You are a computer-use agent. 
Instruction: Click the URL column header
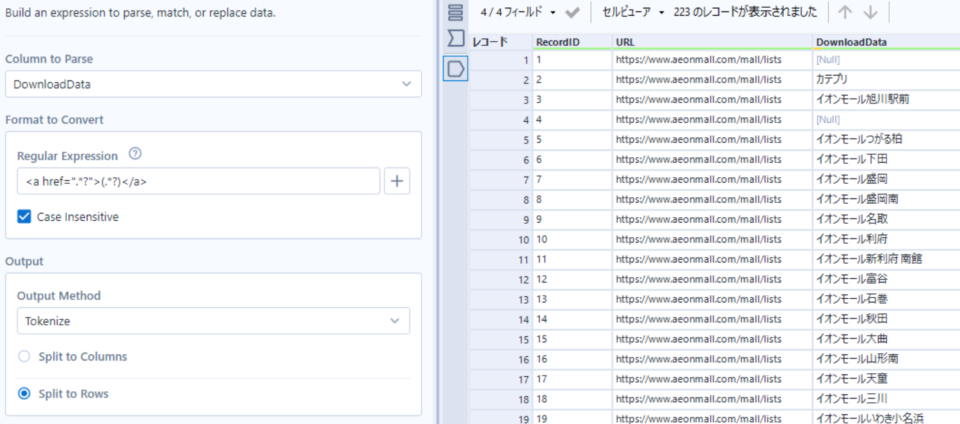tap(713, 42)
